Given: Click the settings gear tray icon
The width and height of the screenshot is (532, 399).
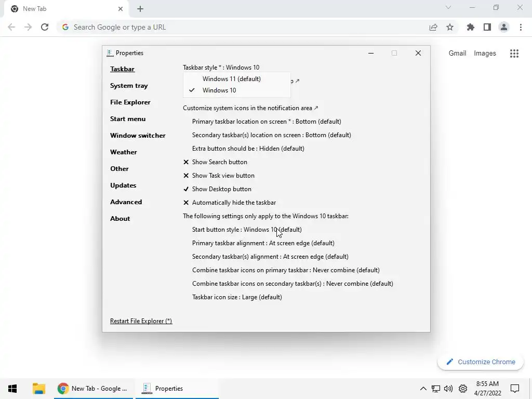Looking at the screenshot, I should click(463, 389).
